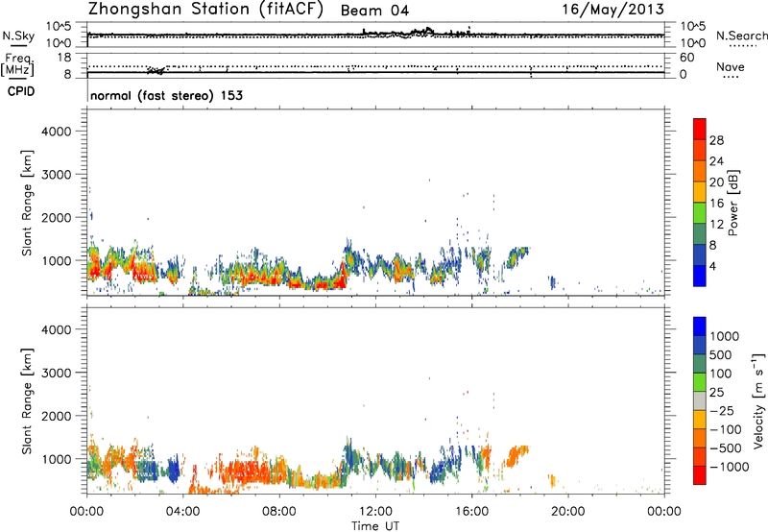768x532 pixels.
Task: Click the '3000' tick on velocity panel axis
Action: pos(56,373)
